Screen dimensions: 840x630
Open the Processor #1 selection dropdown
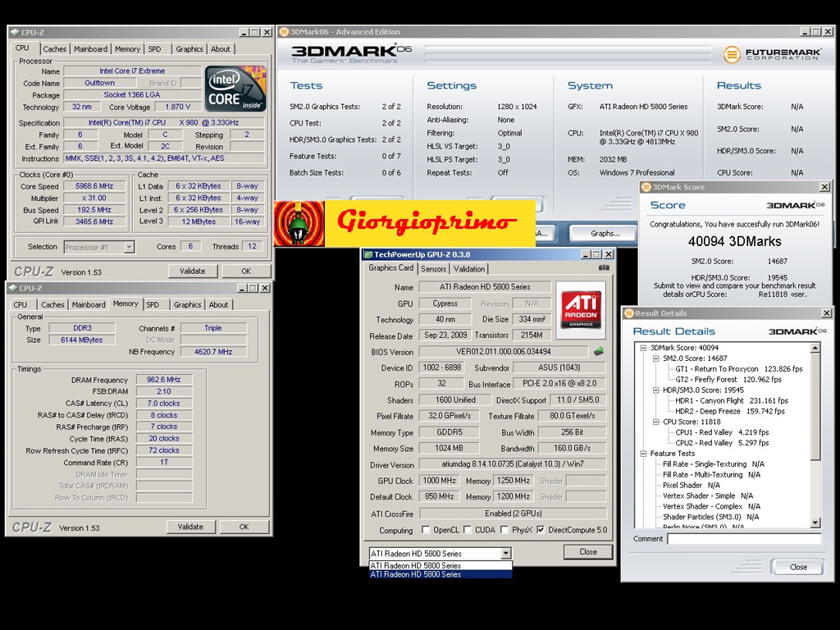(129, 247)
